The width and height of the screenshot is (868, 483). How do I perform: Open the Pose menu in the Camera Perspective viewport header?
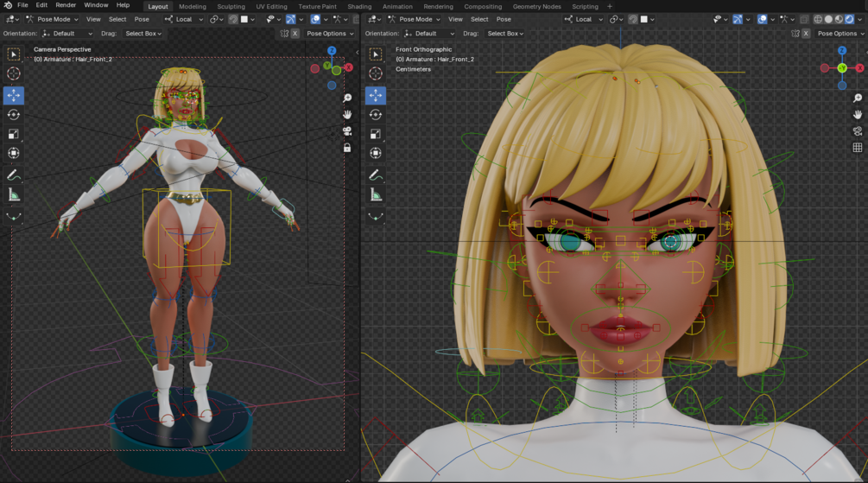(x=142, y=19)
